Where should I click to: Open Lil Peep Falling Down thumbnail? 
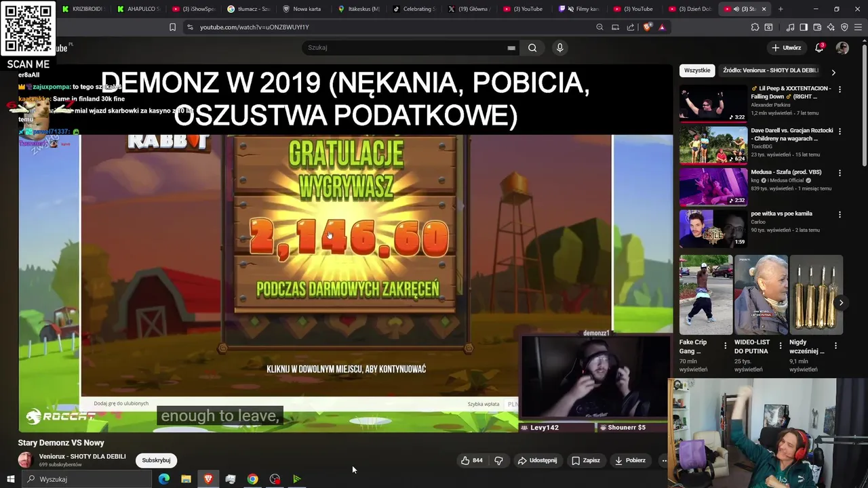[x=713, y=103]
